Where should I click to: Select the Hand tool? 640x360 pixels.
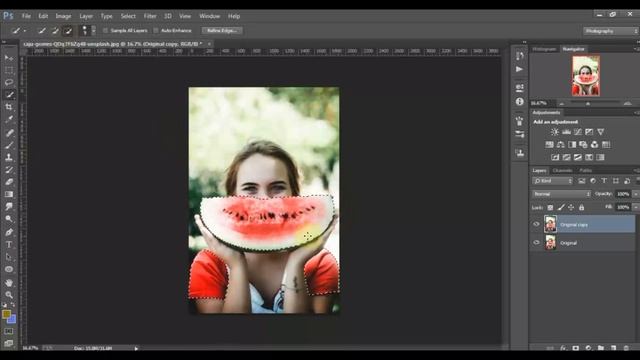9,282
